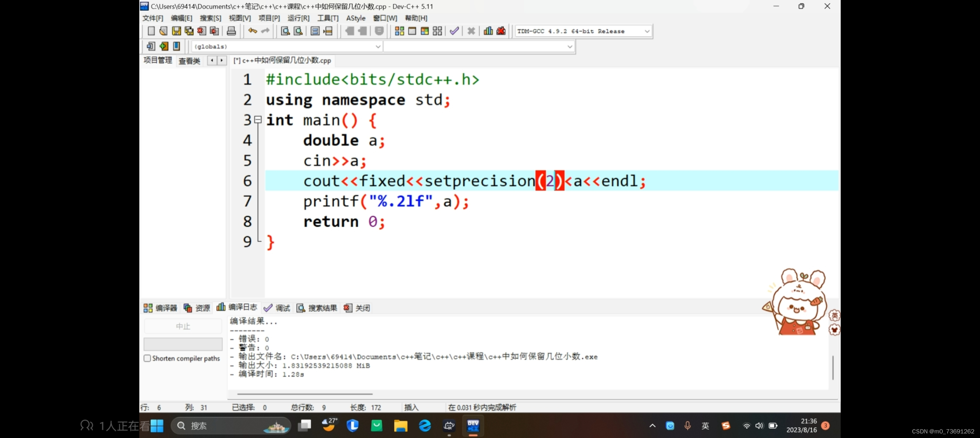Open File Explorer from the taskbar
The width and height of the screenshot is (980, 438).
click(x=401, y=426)
